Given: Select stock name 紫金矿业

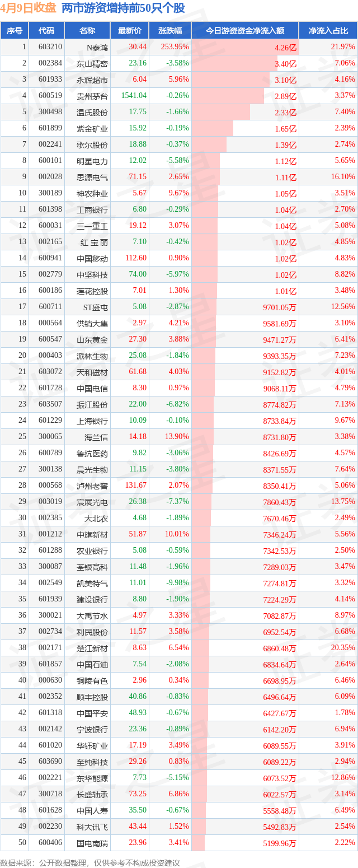Looking at the screenshot, I should (x=92, y=128).
